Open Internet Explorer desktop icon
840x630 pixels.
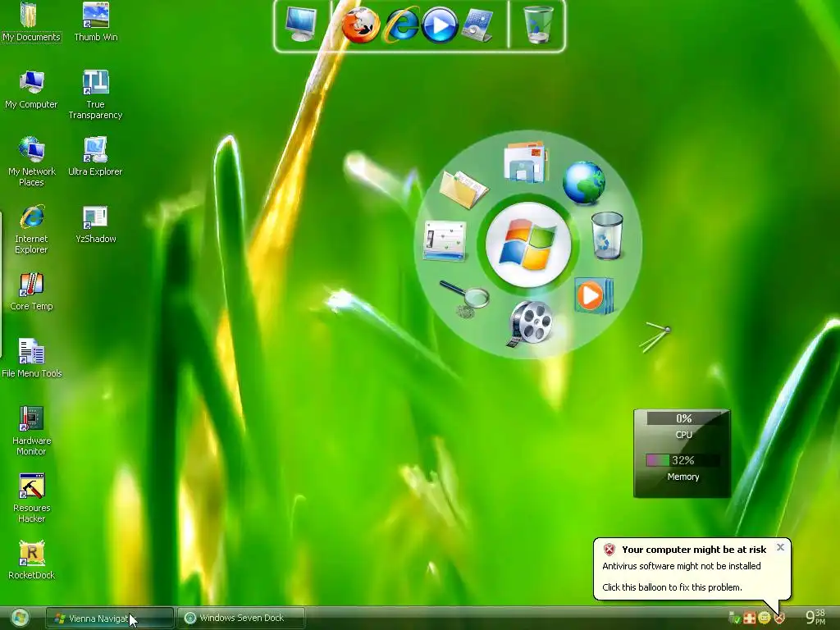31,230
